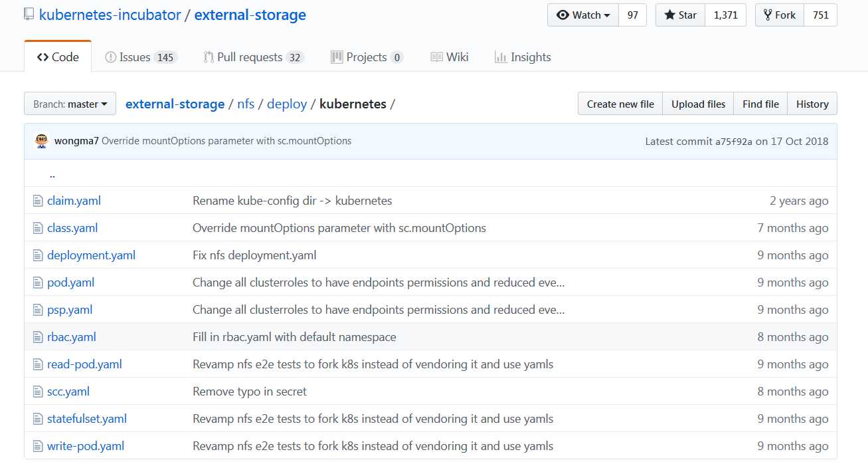Click the file icon beside statefulset.yaml

click(x=38, y=419)
